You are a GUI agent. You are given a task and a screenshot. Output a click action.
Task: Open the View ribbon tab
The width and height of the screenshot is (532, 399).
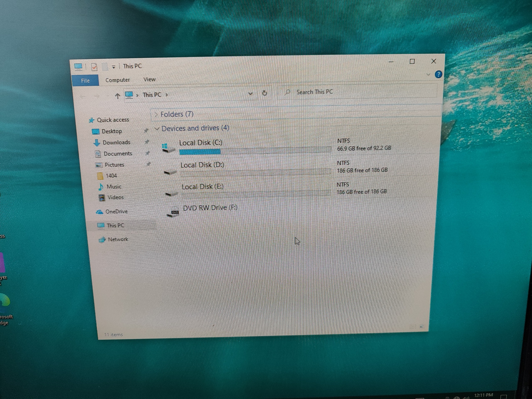[149, 79]
